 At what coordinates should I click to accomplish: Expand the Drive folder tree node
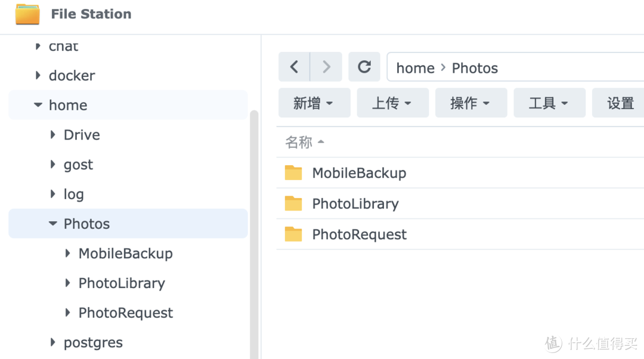tap(52, 135)
